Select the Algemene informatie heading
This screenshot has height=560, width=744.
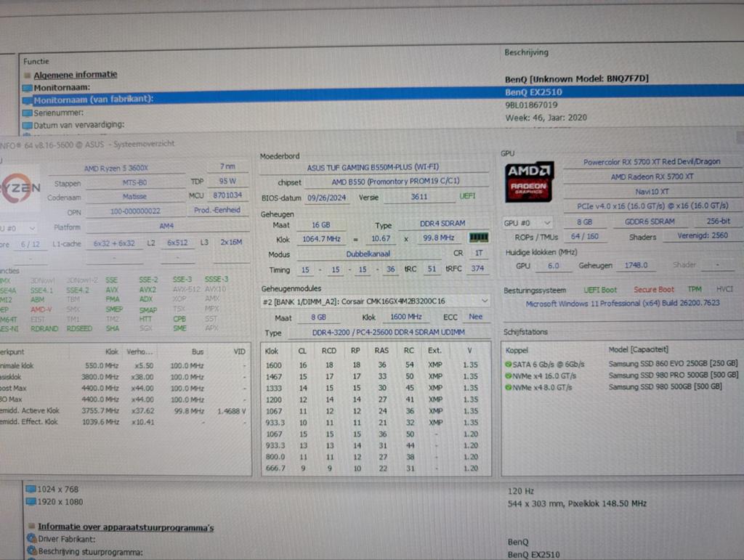pyautogui.click(x=75, y=74)
